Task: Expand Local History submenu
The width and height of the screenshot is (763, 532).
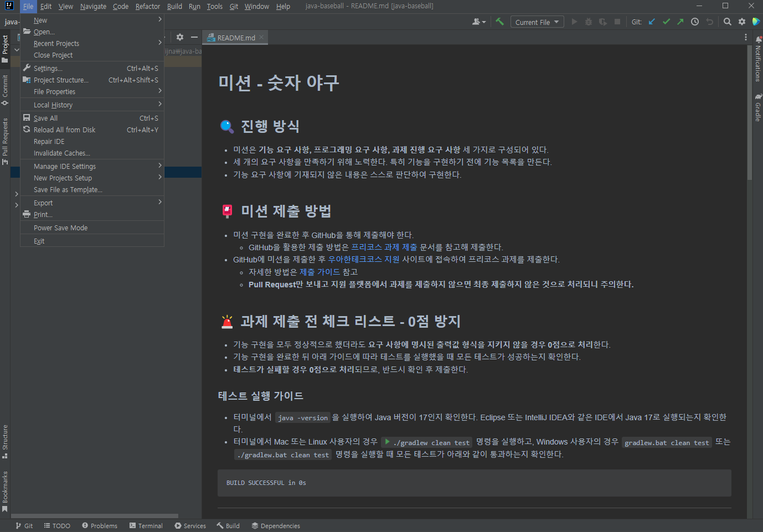Action: coord(92,105)
